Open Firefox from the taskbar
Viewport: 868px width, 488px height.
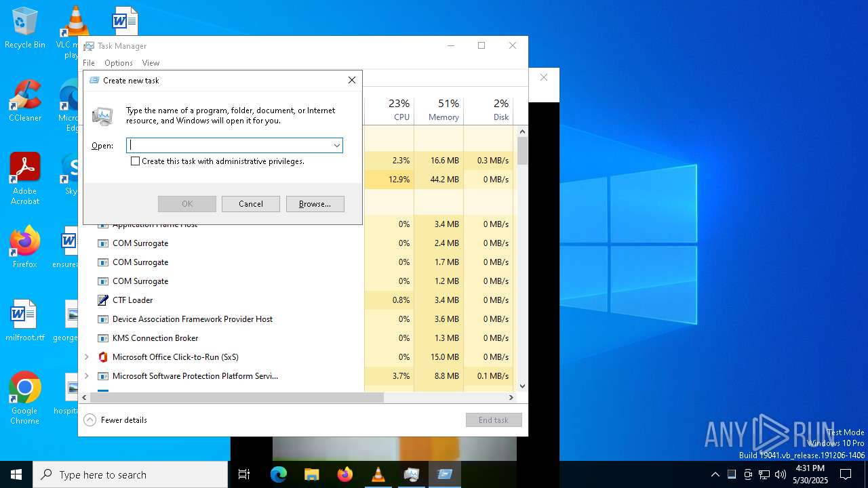pos(345,474)
